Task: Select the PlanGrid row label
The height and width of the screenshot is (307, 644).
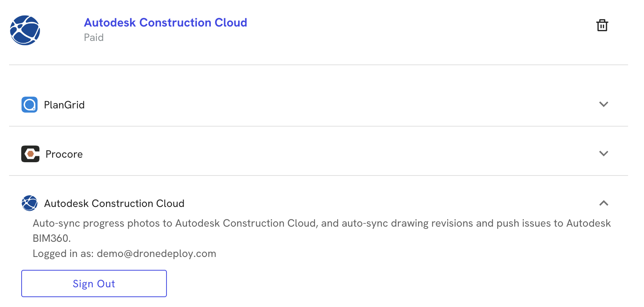Action: [64, 105]
